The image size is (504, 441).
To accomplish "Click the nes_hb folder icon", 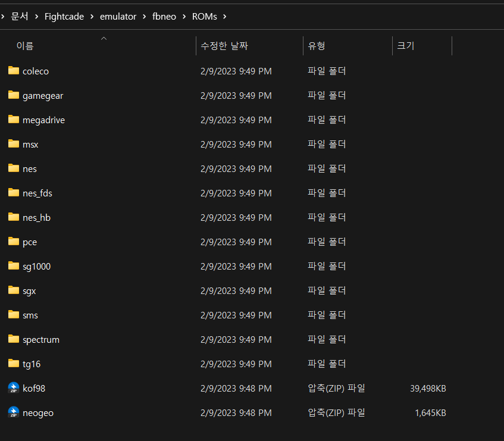I will tap(14, 217).
